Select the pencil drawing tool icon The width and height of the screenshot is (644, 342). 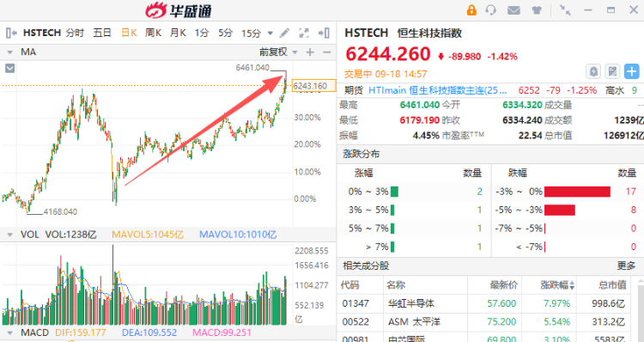(284, 33)
